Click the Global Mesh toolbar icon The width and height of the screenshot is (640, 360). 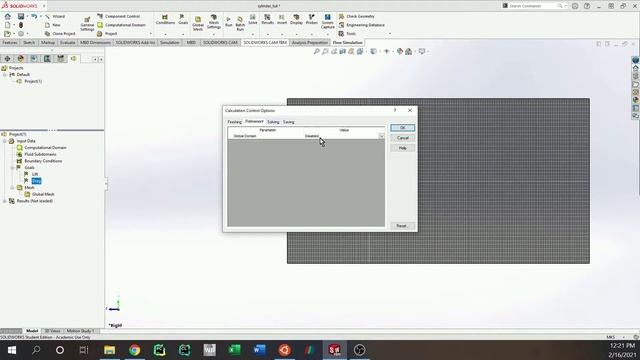point(198,23)
